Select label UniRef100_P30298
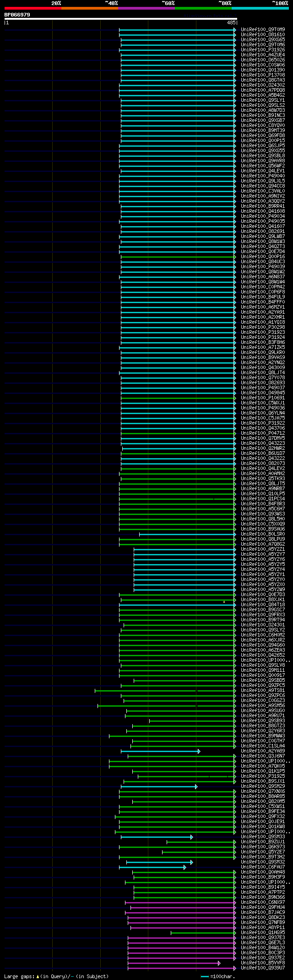Screen dimensions: 293x980 pos(263,327)
